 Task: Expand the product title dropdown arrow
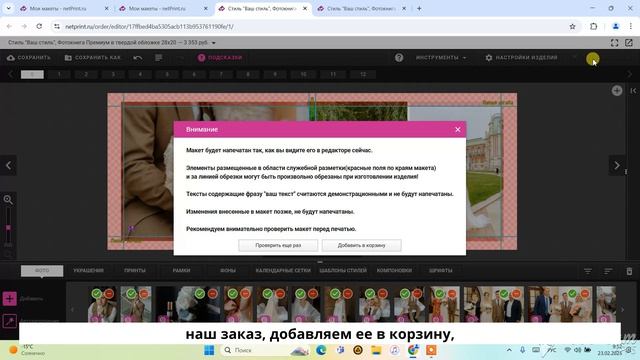(213, 42)
